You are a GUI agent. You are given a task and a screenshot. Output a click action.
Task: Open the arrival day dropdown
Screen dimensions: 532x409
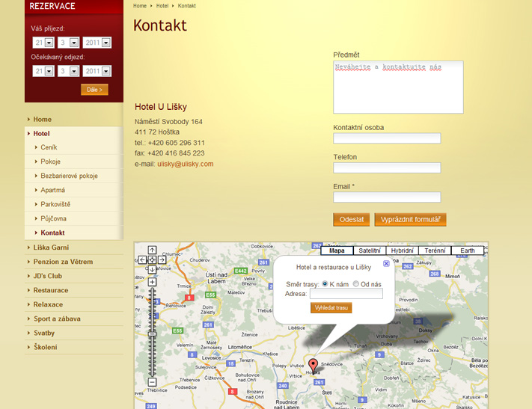[43, 43]
